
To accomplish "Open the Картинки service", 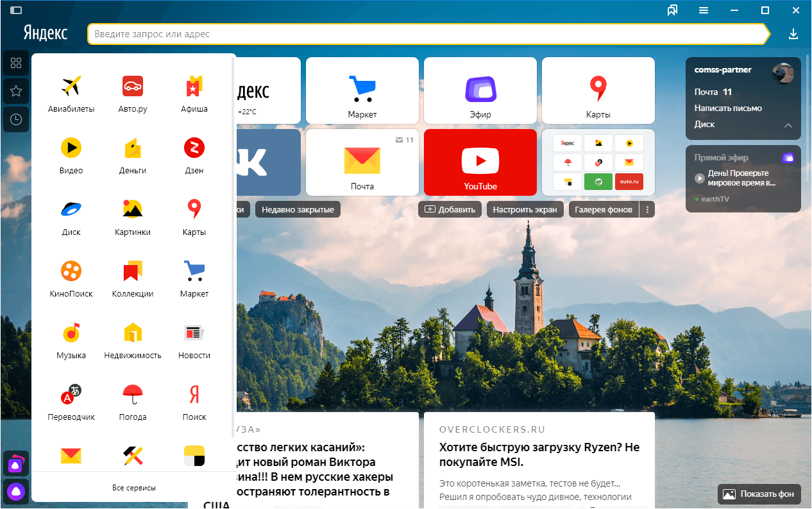I will 133,217.
